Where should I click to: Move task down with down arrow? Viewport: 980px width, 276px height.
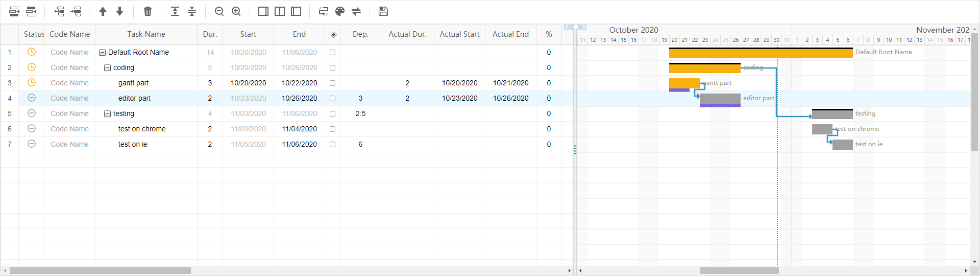[120, 11]
